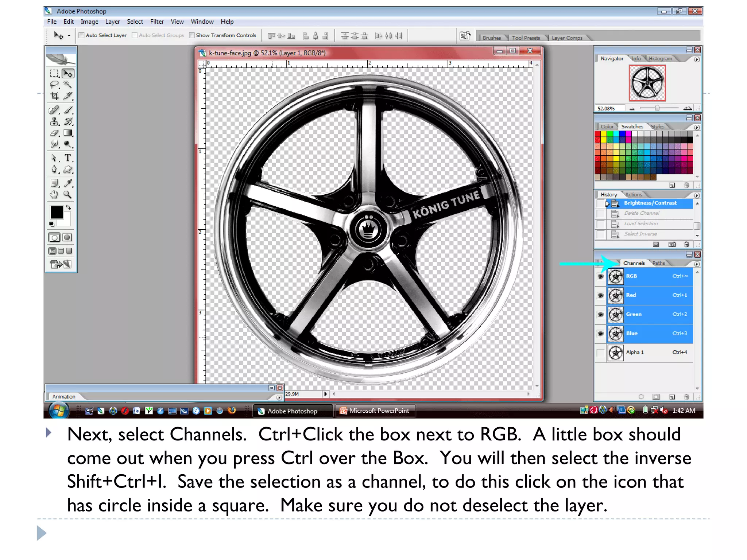Select the Hand tool
747x560 pixels.
pos(54,194)
